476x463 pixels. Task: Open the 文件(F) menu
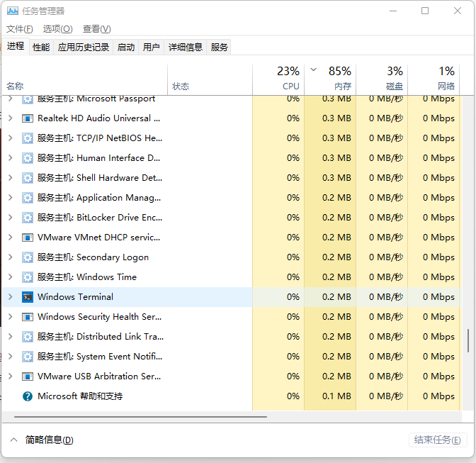click(x=20, y=29)
